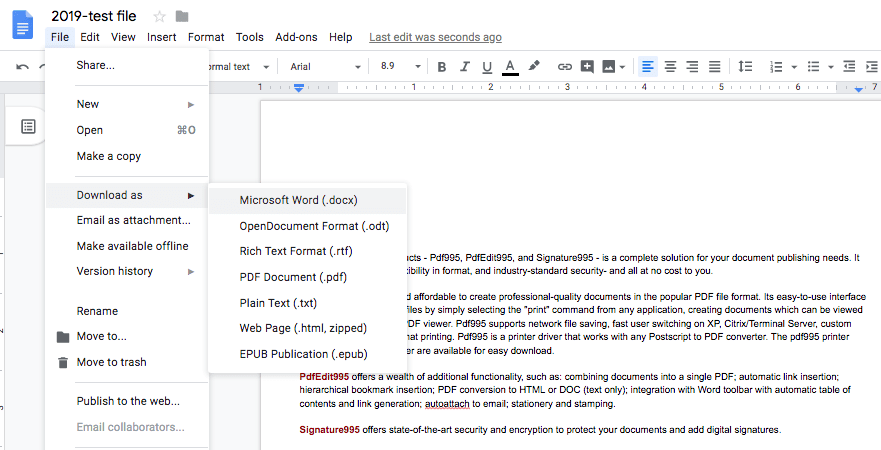Viewport: 881px width, 450px height.
Task: Choose Open in the File menu
Action: coord(127,130)
